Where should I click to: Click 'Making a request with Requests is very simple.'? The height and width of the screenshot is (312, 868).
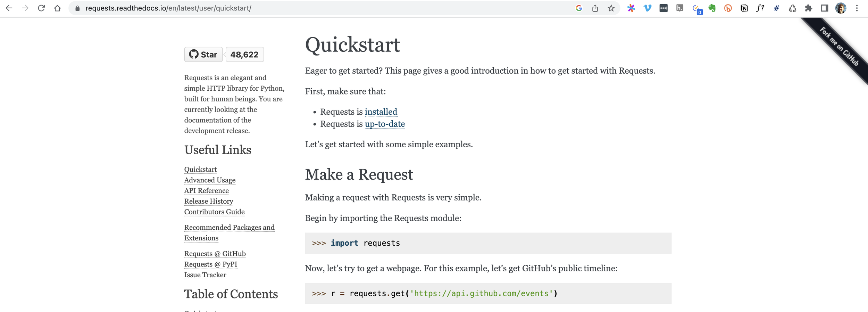coord(393,198)
